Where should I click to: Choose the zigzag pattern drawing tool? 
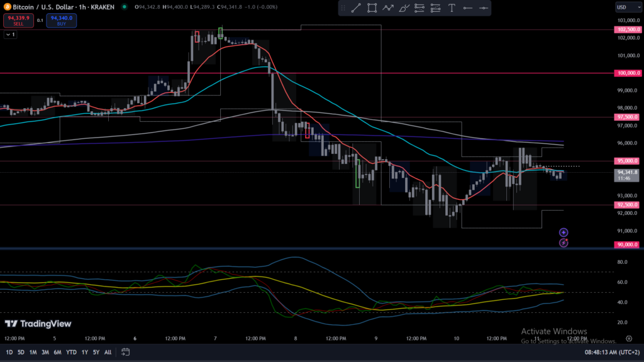tap(388, 8)
